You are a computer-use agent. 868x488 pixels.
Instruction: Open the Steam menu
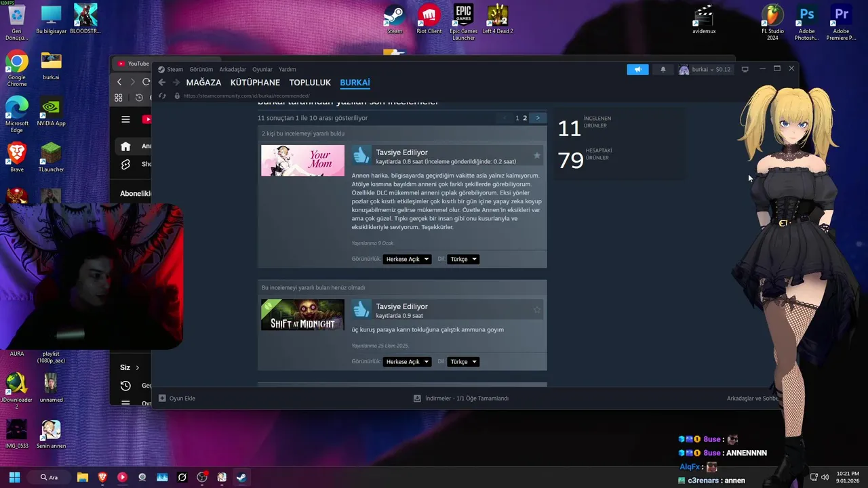(175, 69)
